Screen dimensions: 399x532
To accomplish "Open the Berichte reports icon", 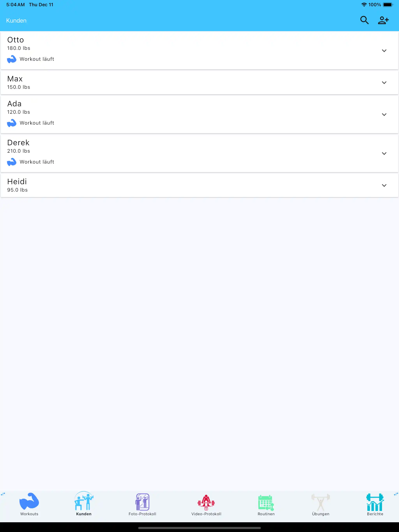I will [375, 503].
